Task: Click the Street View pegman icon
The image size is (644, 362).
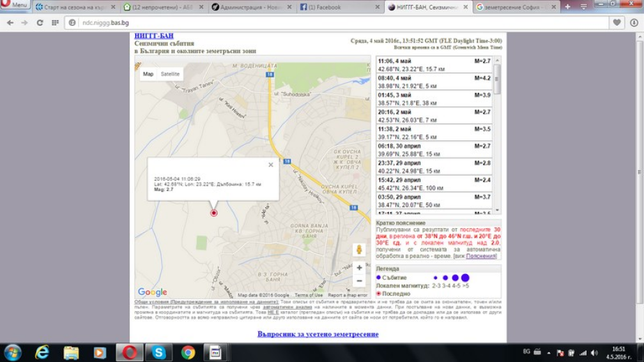Action: [359, 250]
